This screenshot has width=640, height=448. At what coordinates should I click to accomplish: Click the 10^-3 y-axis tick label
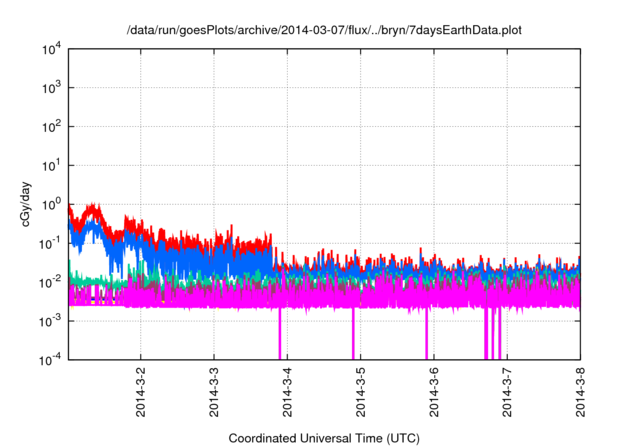(x=50, y=321)
